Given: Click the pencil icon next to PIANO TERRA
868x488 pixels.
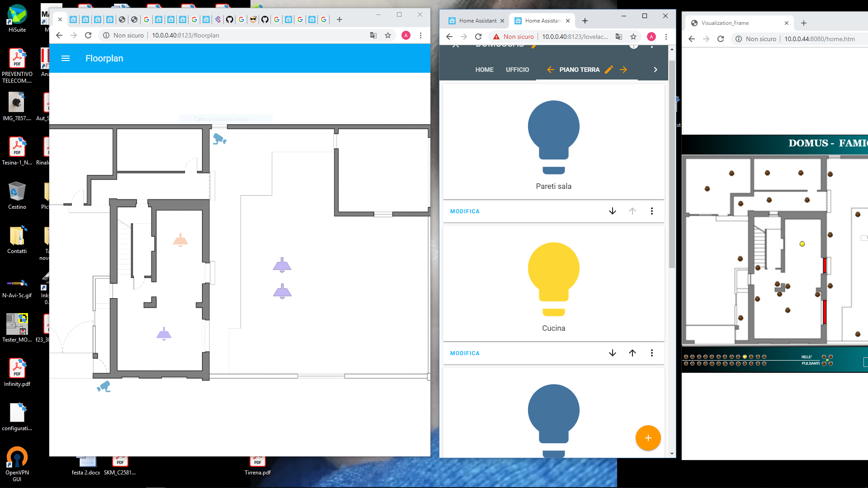Looking at the screenshot, I should click(x=609, y=70).
